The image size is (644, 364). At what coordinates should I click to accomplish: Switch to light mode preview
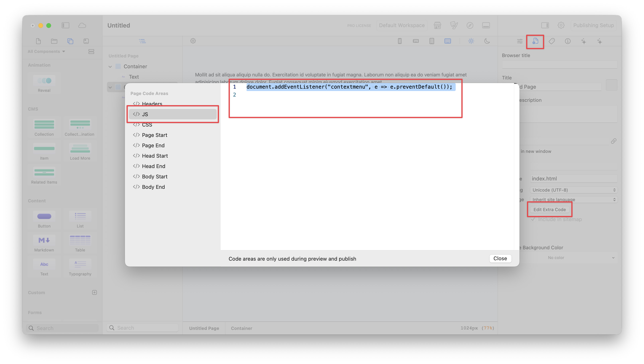coord(471,41)
